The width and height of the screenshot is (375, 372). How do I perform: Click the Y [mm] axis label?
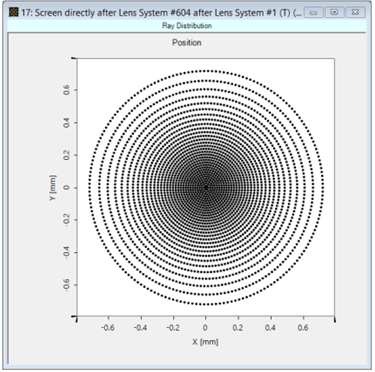pyautogui.click(x=52, y=188)
